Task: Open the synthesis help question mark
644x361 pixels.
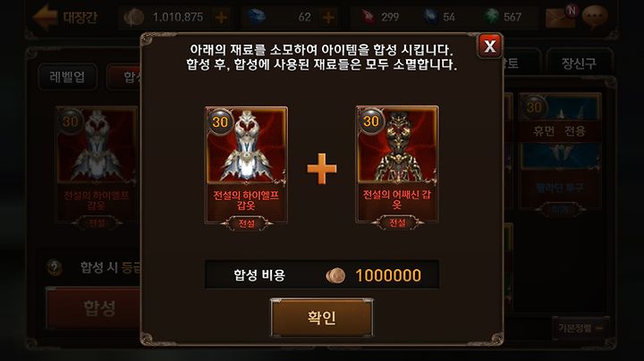Action: (x=55, y=267)
